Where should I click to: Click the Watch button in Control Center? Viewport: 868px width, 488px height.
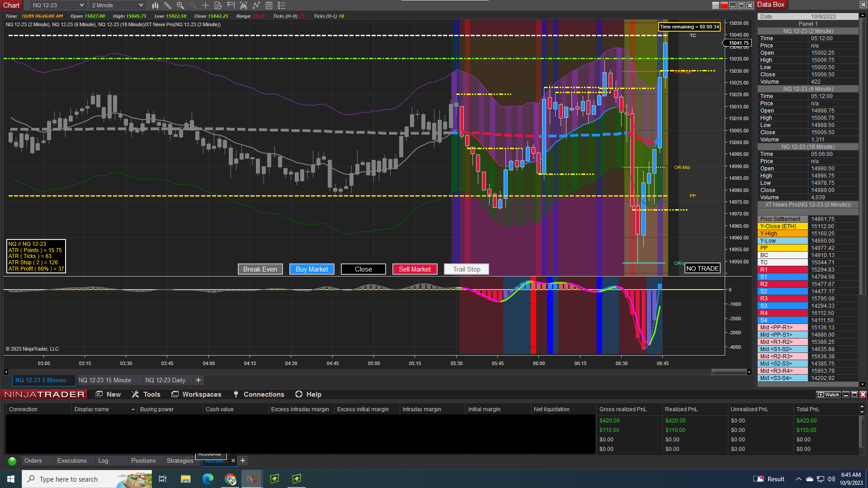828,394
